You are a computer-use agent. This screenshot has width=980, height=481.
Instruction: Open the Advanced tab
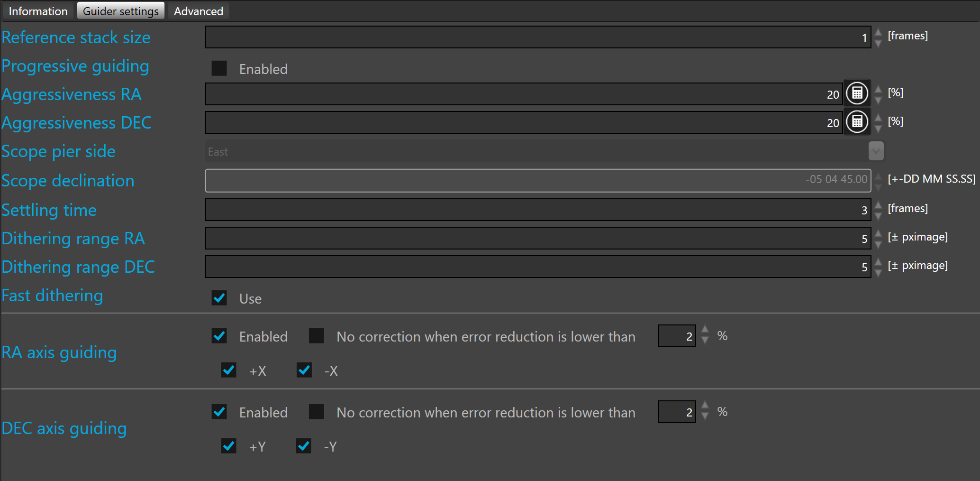pyautogui.click(x=198, y=11)
